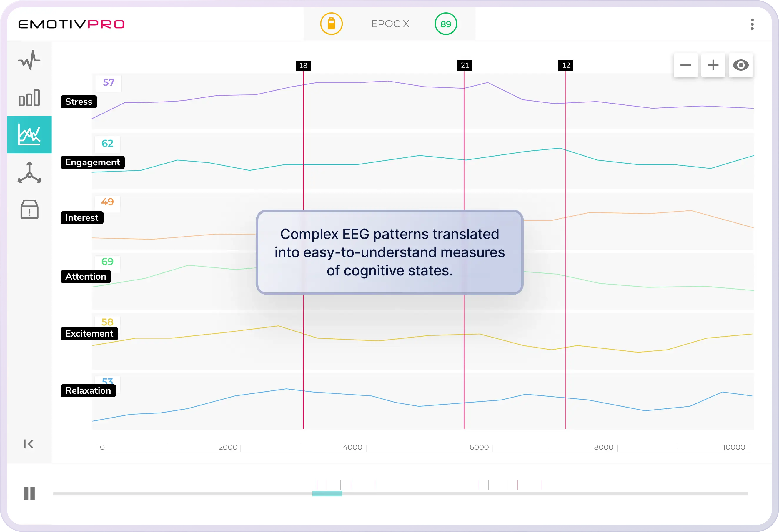The width and height of the screenshot is (779, 532).
Task: Collapse the left sidebar panel
Action: 29,444
